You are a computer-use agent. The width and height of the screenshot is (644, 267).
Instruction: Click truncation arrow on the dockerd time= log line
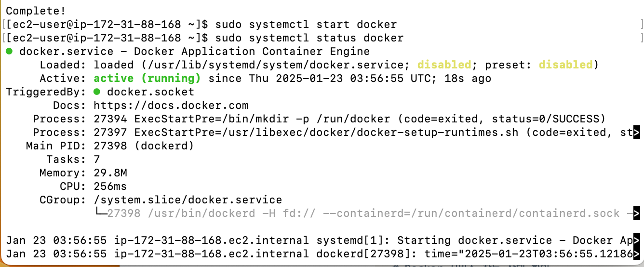[637, 254]
